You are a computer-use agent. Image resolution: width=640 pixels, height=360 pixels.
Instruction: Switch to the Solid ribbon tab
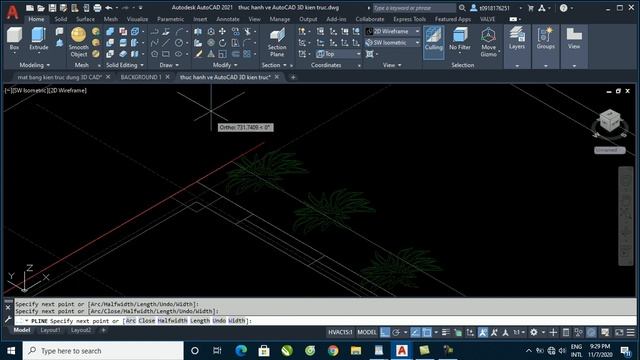60,19
